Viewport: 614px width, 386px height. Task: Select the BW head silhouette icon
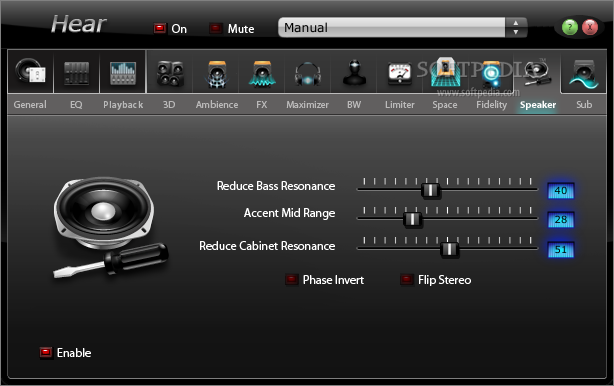coord(354,73)
